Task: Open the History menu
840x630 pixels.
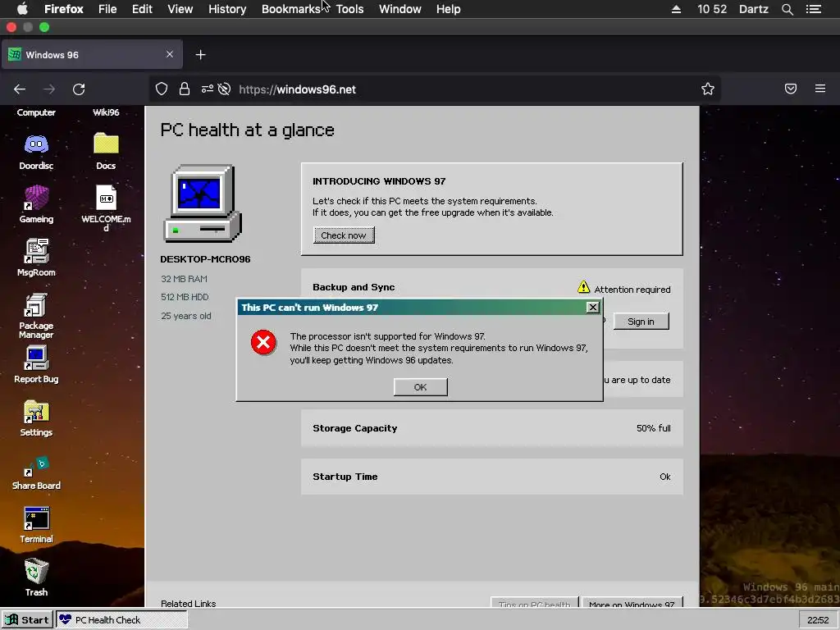Action: (227, 9)
